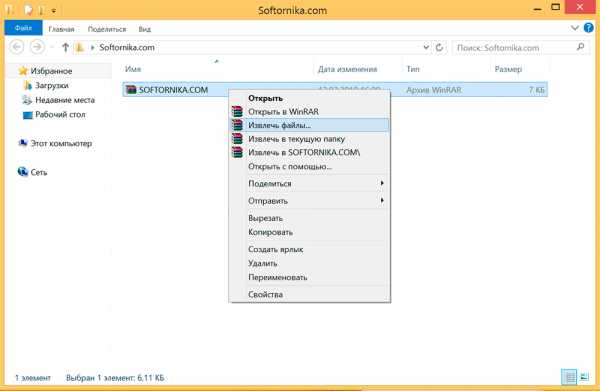Click the WinRAR icon beside Извлечь файлы
Screen dimensions: 600x391
pos(237,125)
